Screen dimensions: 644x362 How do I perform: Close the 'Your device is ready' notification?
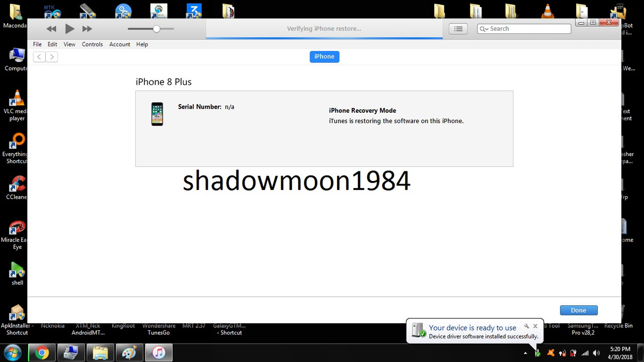[535, 326]
